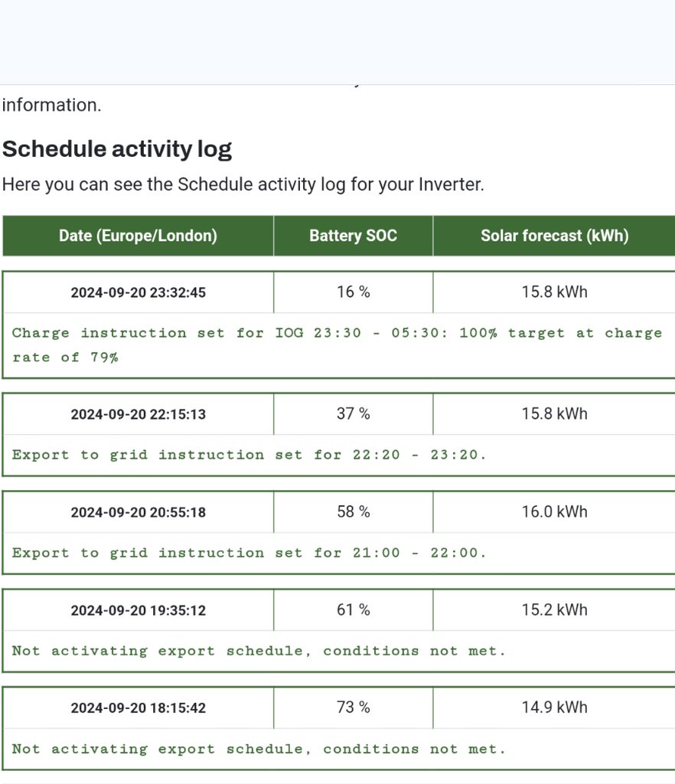
Task: Select the export 21:00 - 22:00 message
Action: (249, 553)
